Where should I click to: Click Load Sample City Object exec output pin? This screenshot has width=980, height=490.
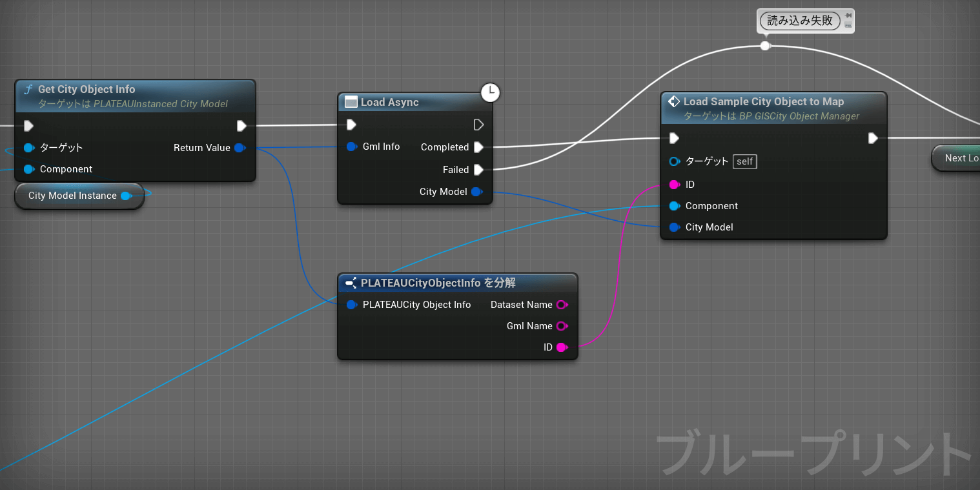click(x=873, y=138)
